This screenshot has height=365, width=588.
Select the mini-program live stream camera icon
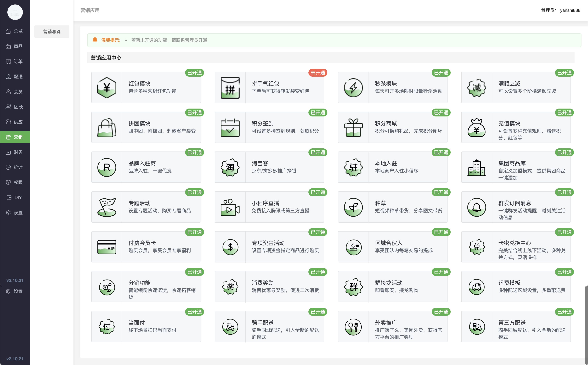[x=230, y=207]
